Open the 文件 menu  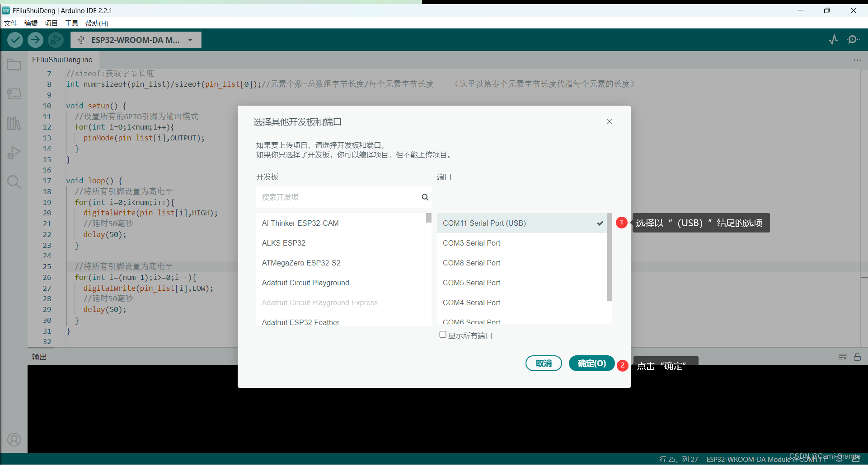[10, 23]
